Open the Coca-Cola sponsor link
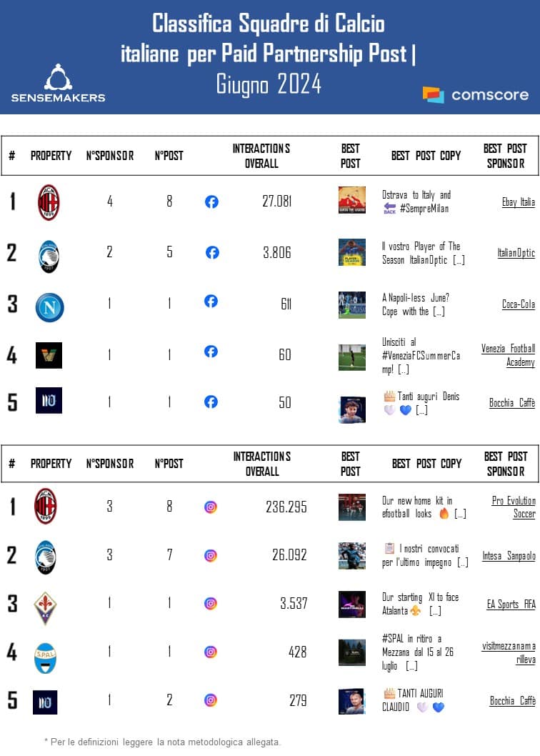 518,304
